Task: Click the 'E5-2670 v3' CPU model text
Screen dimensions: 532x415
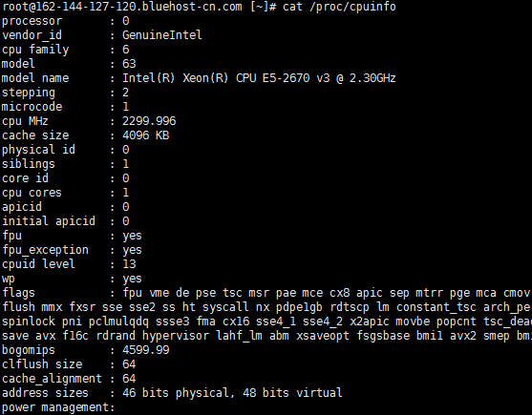Action: click(296, 78)
